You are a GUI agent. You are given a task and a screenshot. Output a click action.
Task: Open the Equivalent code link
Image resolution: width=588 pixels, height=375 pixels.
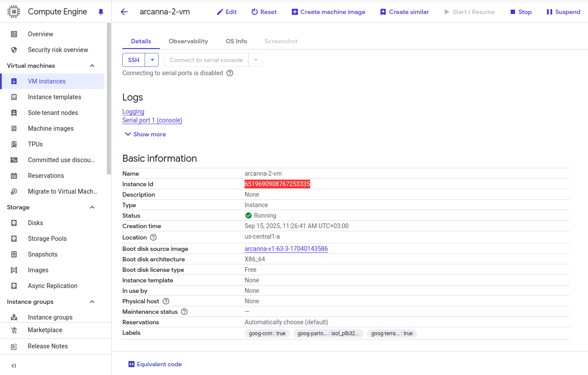pyautogui.click(x=155, y=364)
